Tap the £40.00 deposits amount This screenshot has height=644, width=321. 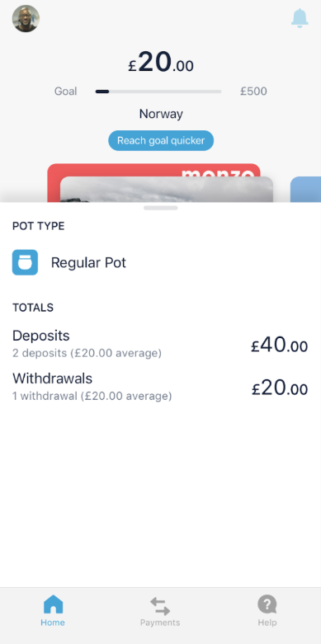point(280,345)
